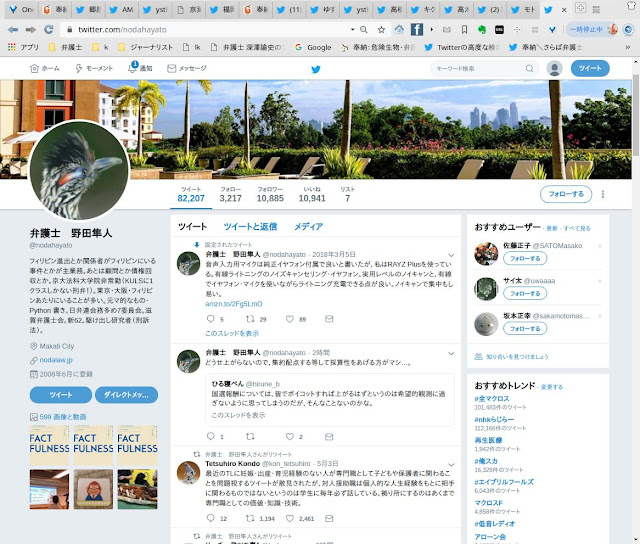This screenshot has height=544, width=640.
Task: Reply to the 2-hour-old tweet
Action: coord(211,436)
